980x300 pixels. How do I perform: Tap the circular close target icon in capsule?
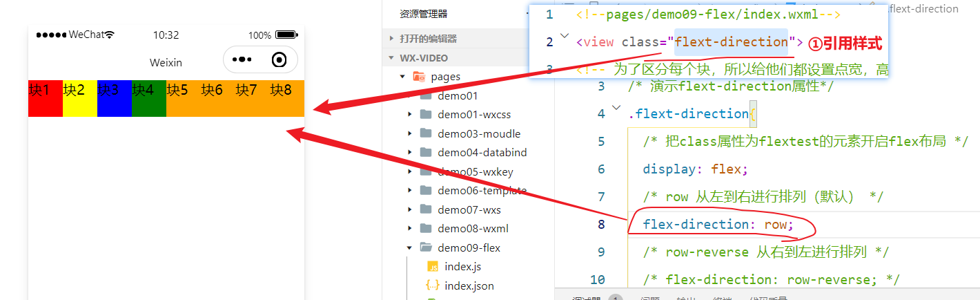[279, 60]
